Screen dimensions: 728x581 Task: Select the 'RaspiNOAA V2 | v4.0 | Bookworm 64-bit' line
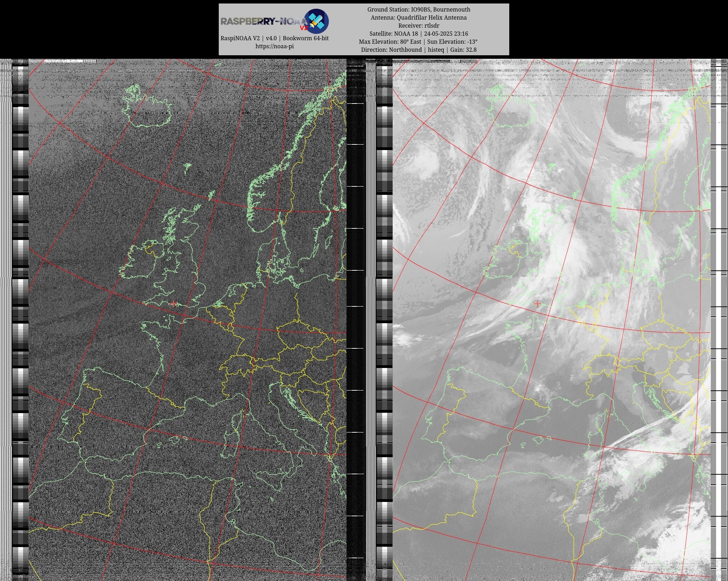pos(274,38)
